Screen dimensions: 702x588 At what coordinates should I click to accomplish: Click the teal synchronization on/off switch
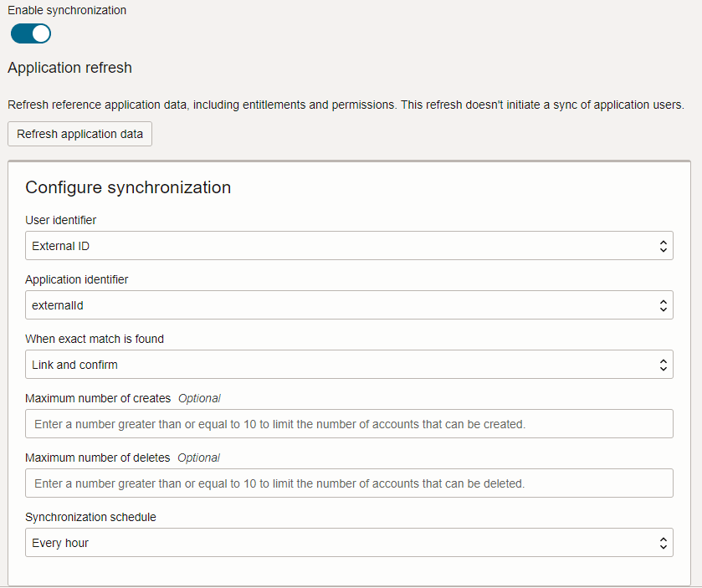coord(30,33)
